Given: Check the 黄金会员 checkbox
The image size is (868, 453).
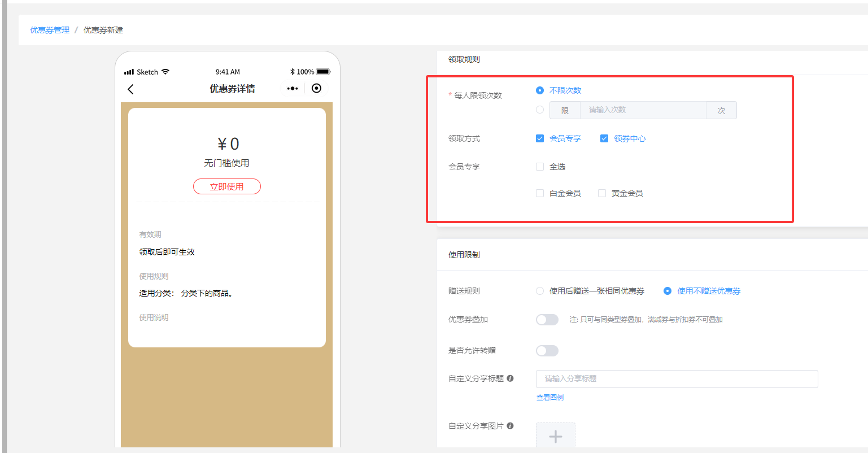Looking at the screenshot, I should [x=602, y=193].
